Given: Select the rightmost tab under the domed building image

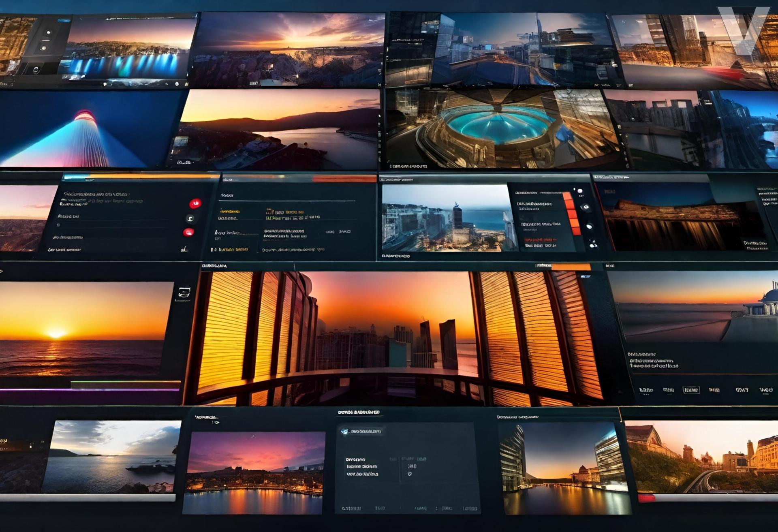Looking at the screenshot, I should pyautogui.click(x=766, y=390).
